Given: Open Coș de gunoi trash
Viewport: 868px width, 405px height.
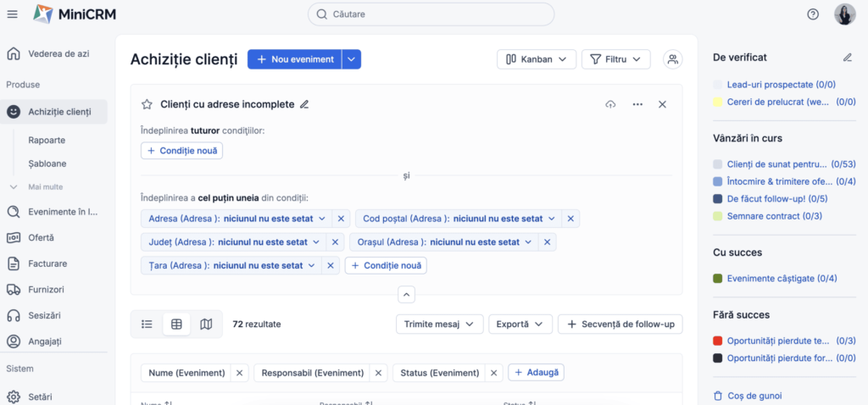Looking at the screenshot, I should pos(748,396).
